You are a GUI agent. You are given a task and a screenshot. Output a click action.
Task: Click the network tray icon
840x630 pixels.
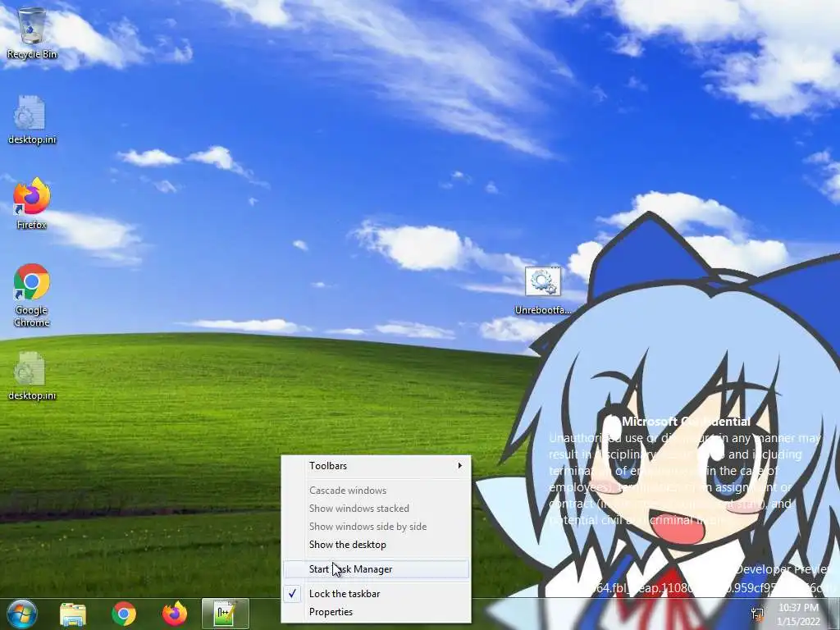tap(757, 614)
